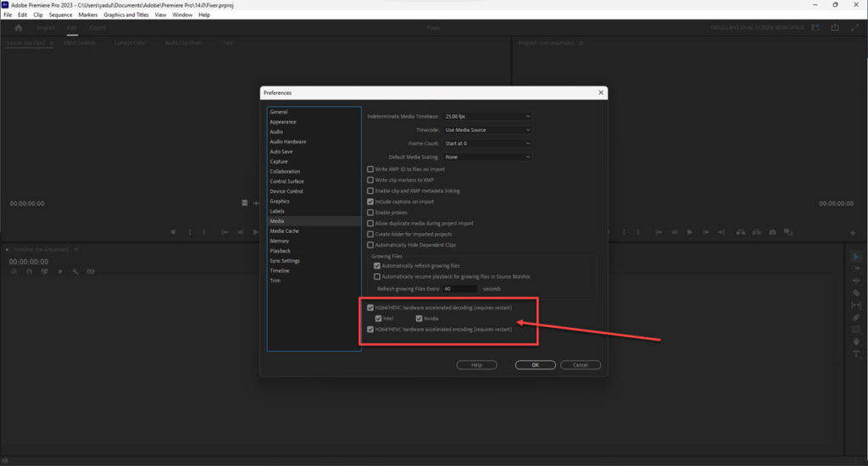This screenshot has height=466, width=868.
Task: Click Play in the Program monitor
Action: tap(690, 232)
